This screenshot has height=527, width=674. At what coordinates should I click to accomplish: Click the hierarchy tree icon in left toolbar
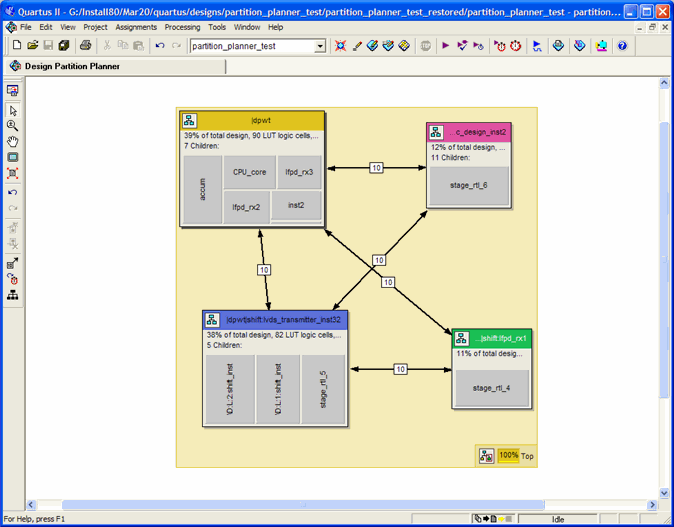click(x=12, y=295)
